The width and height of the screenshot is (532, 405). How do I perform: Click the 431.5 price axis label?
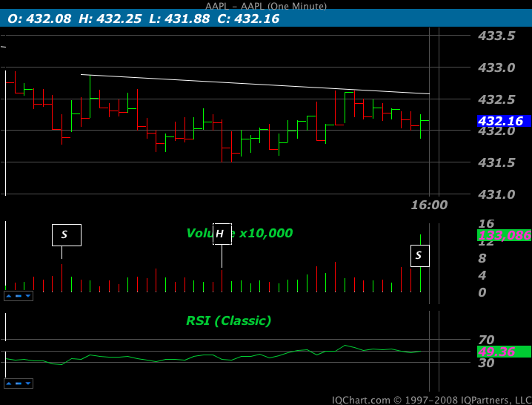click(496, 162)
